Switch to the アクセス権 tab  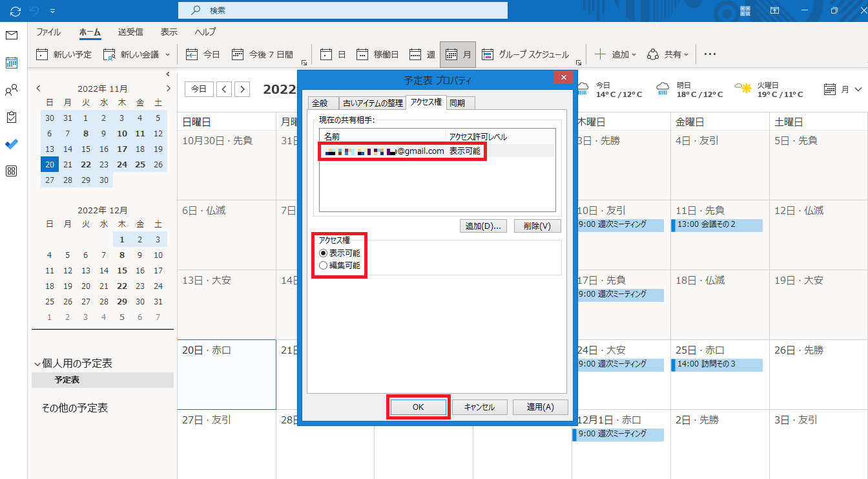tap(426, 102)
